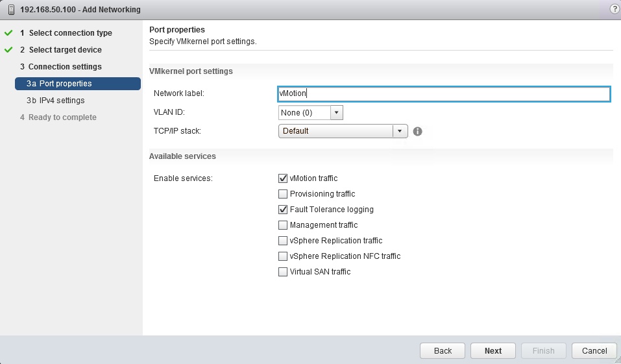The width and height of the screenshot is (621, 364).
Task: Check vSphere Replication NFC traffic
Action: 283,256
